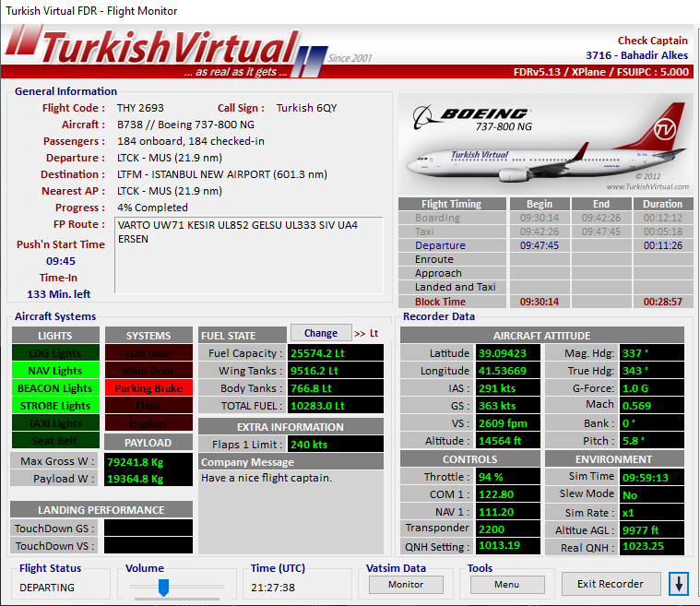Viewport: 700px width, 606px height.
Task: Click the QNH Setting value 1013.19
Action: pyautogui.click(x=508, y=546)
